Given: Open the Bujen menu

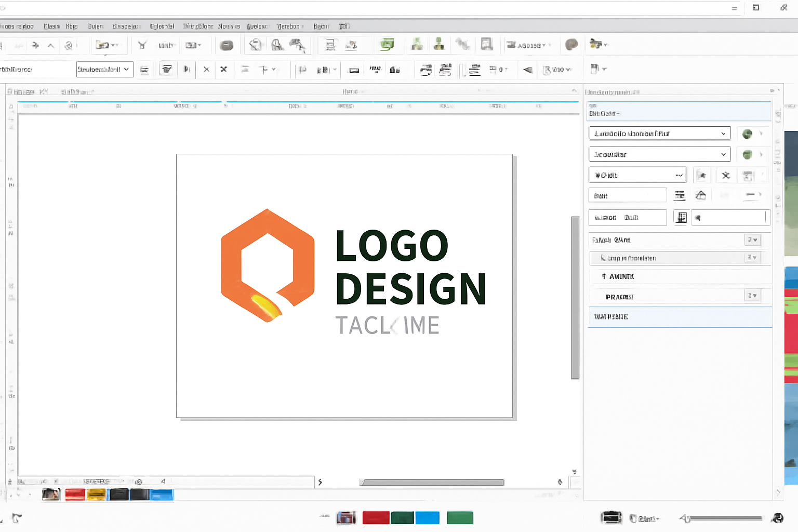Looking at the screenshot, I should 96,26.
